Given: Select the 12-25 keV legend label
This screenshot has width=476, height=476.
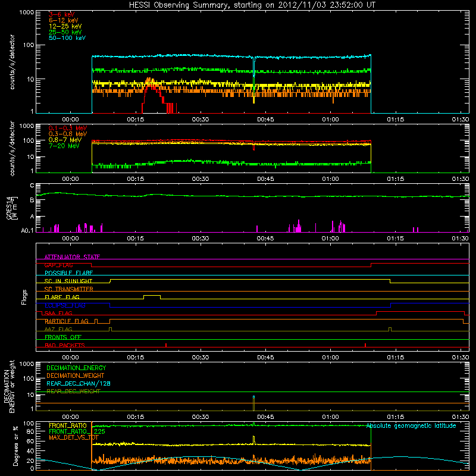Looking at the screenshot, I should 65,26.
